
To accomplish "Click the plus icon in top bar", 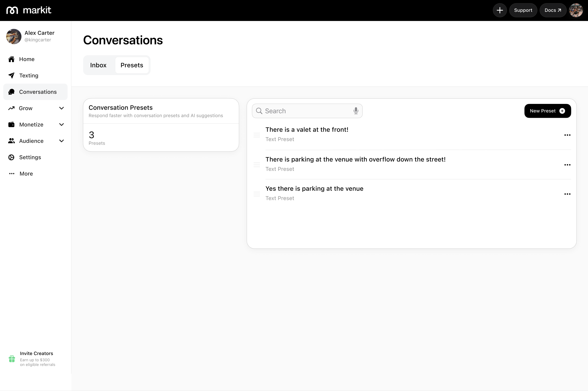I will click(x=500, y=10).
